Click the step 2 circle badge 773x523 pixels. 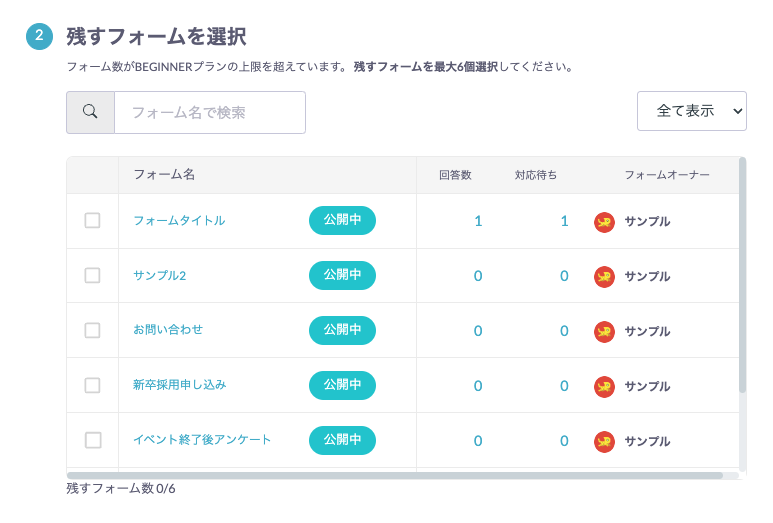tap(39, 36)
